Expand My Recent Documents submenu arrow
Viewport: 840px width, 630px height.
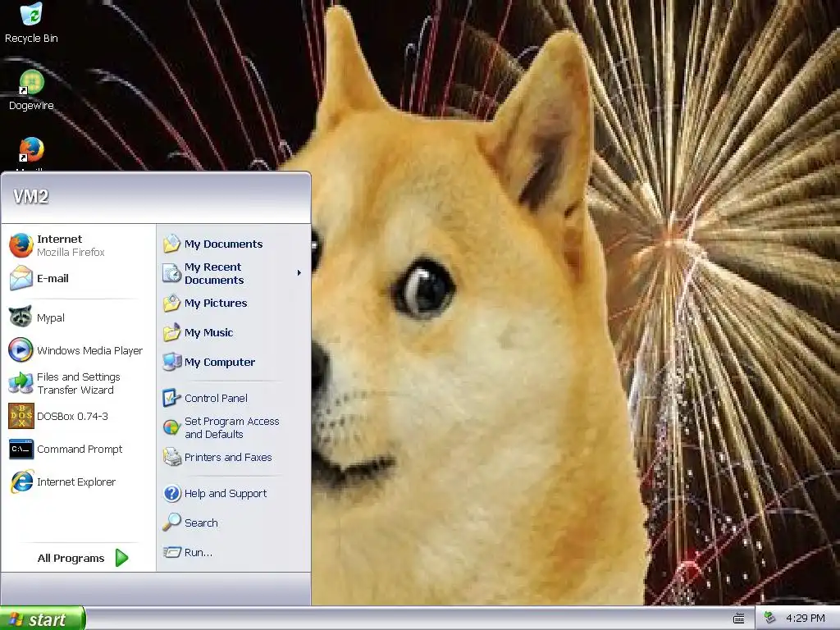point(299,273)
